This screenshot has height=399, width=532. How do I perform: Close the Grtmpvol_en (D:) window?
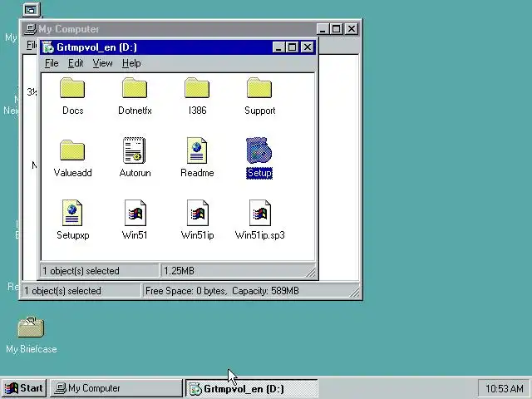(x=308, y=47)
